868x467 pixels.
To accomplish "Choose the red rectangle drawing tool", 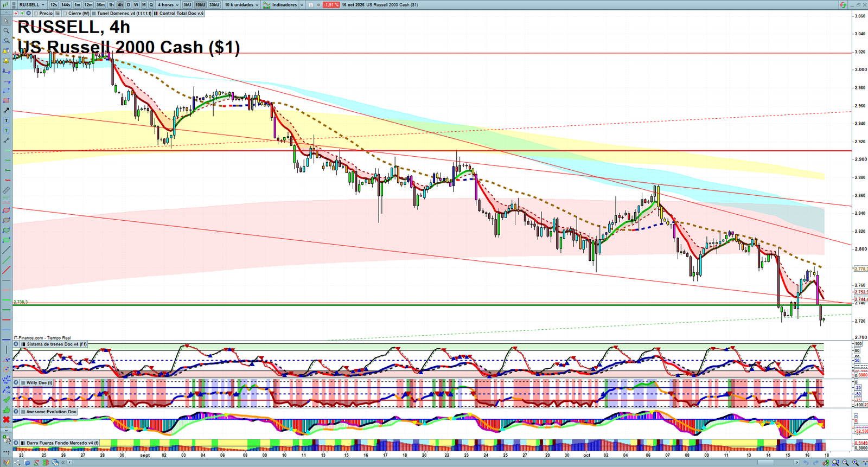I will point(6,100).
